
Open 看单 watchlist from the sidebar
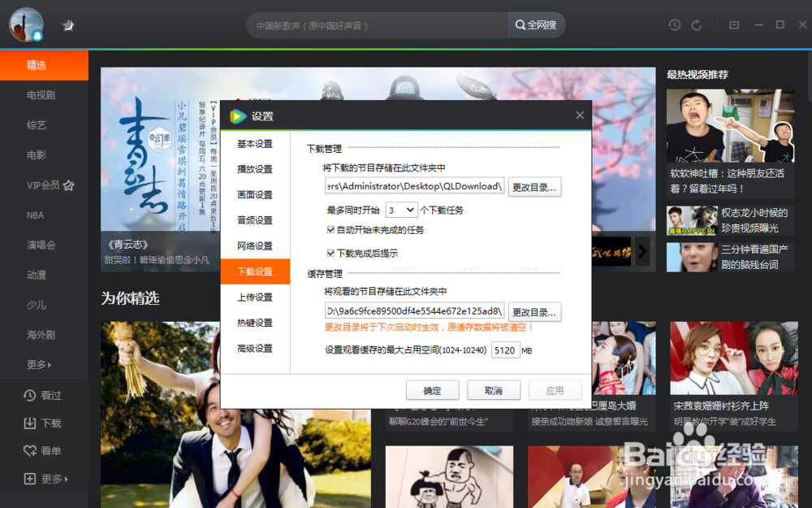pos(43,450)
